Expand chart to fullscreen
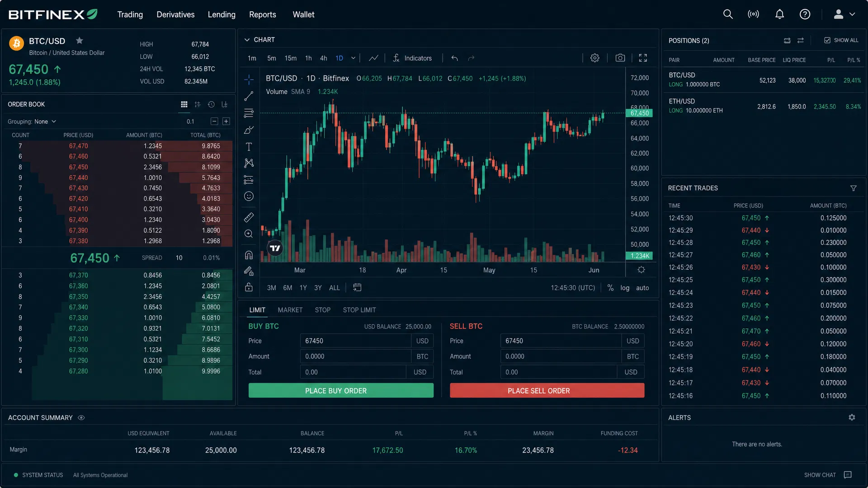 (643, 58)
